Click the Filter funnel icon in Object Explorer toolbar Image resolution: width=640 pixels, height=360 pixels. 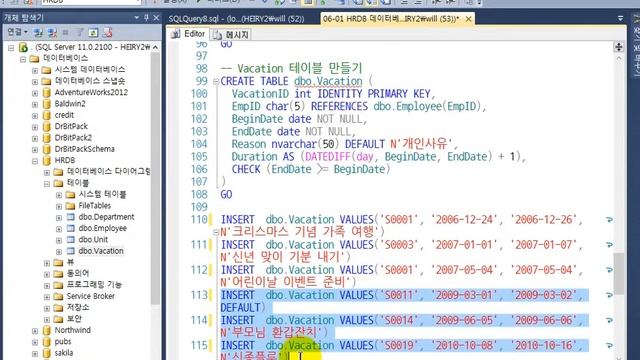click(80, 32)
